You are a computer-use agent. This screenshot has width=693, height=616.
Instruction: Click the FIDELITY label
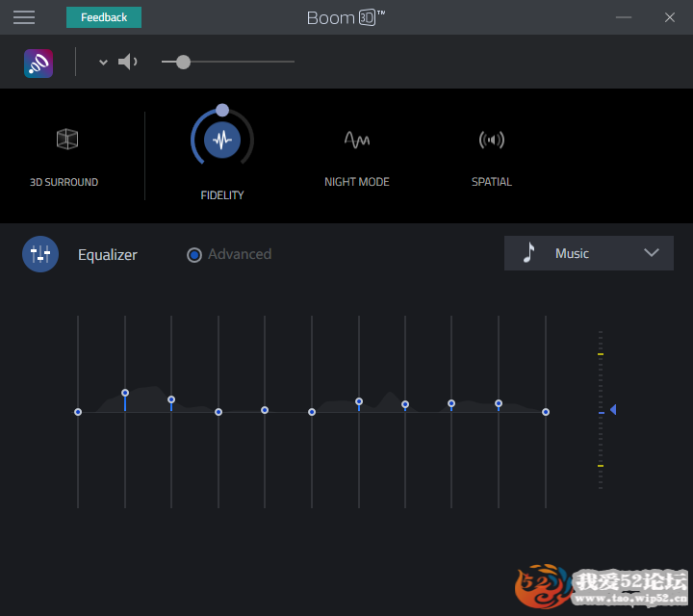[222, 195]
